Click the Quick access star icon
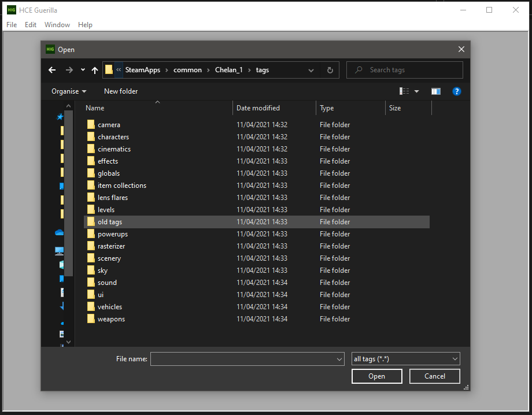The width and height of the screenshot is (532, 415). coord(60,117)
